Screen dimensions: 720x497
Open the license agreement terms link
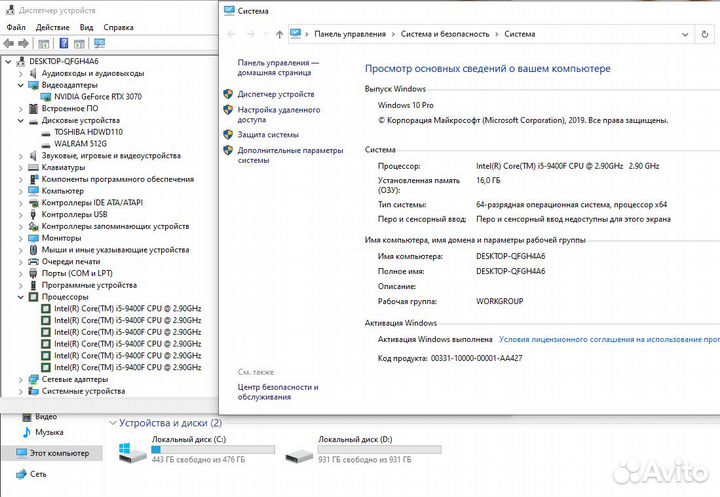(x=609, y=339)
